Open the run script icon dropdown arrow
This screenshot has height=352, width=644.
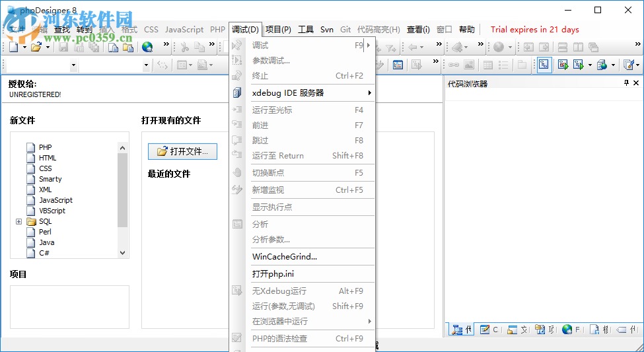coord(590,65)
